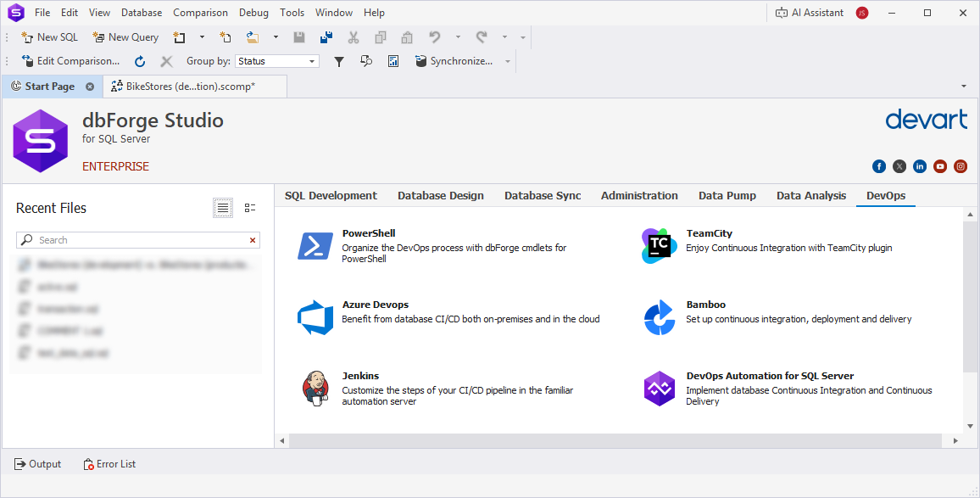Clear the Recent Files search box
The width and height of the screenshot is (980, 498).
pyautogui.click(x=252, y=240)
